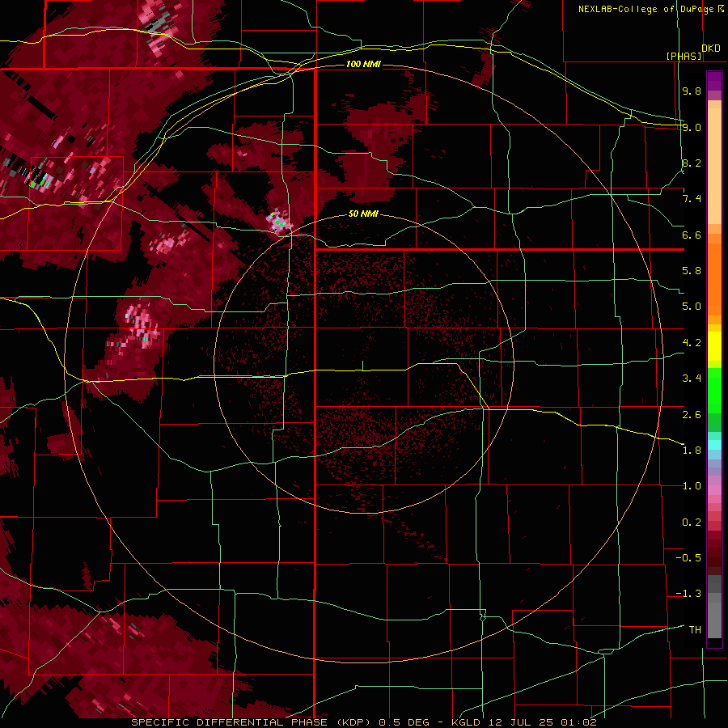Click the 5.8 value on the scale
The height and width of the screenshot is (728, 728).
692,270
